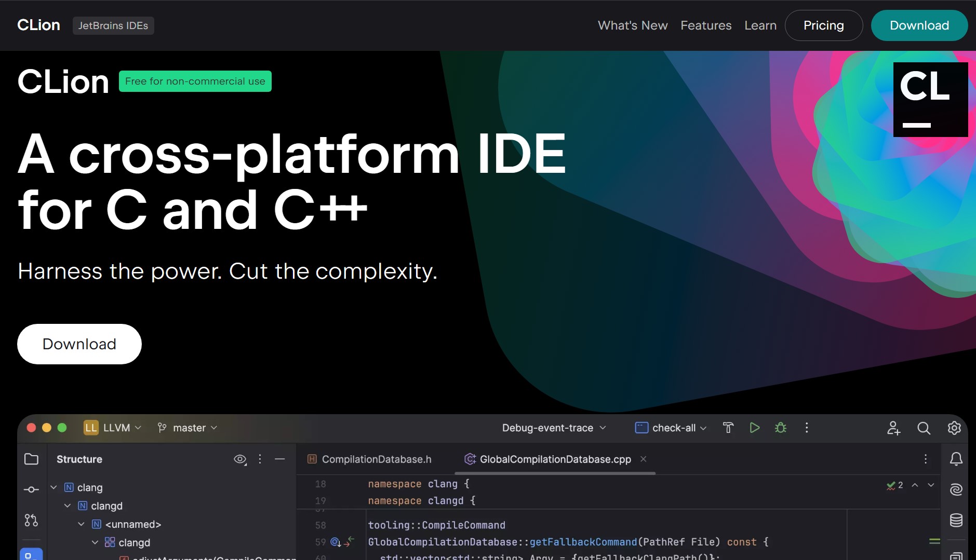Viewport: 976px width, 560px height.
Task: Open the LLVM project dropdown
Action: [122, 428]
